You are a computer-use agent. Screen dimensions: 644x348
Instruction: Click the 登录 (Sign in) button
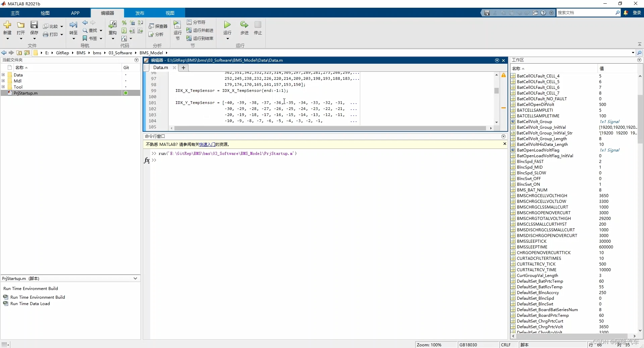coord(637,13)
